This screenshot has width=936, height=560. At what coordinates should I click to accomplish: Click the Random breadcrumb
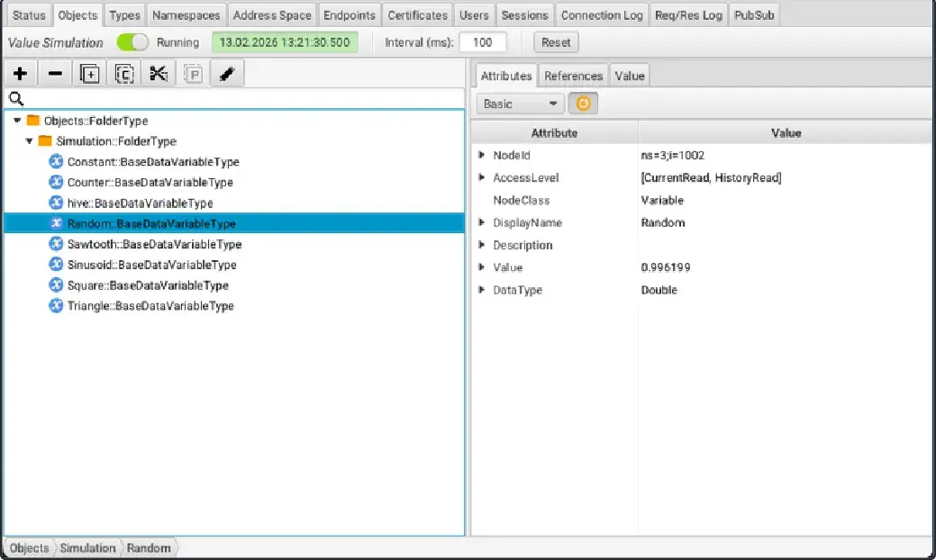pos(149,547)
